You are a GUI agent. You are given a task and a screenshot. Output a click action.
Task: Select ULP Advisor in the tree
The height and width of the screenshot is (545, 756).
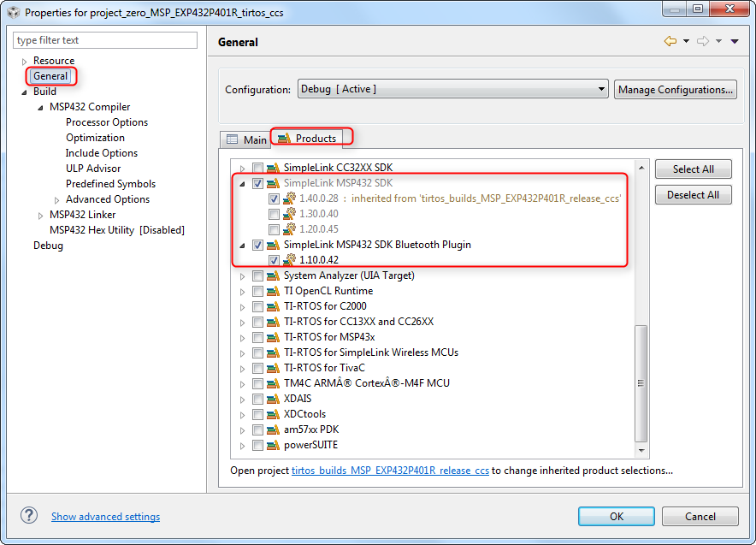click(93, 169)
